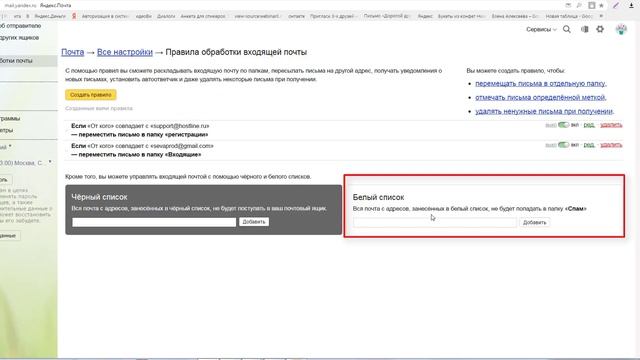The height and width of the screenshot is (360, 640).
Task: Open the Новая таблица bookmark
Action: 569,16
